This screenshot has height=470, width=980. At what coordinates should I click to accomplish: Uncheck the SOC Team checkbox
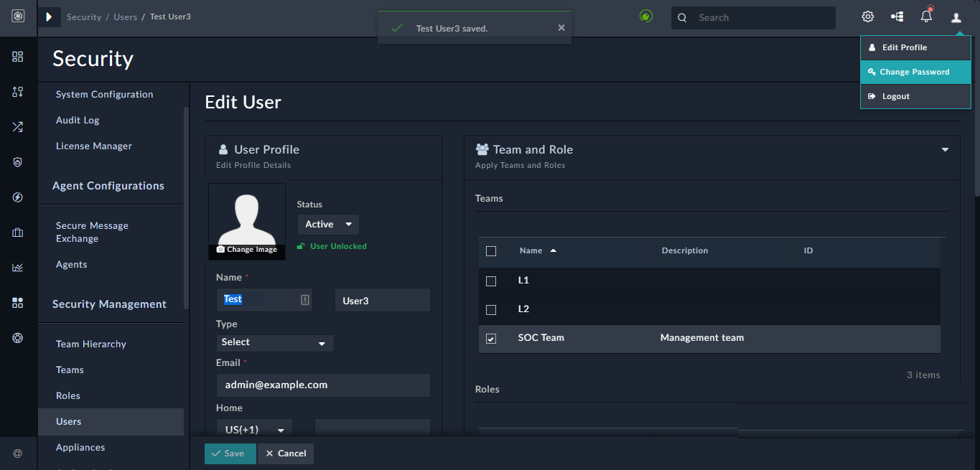[492, 338]
